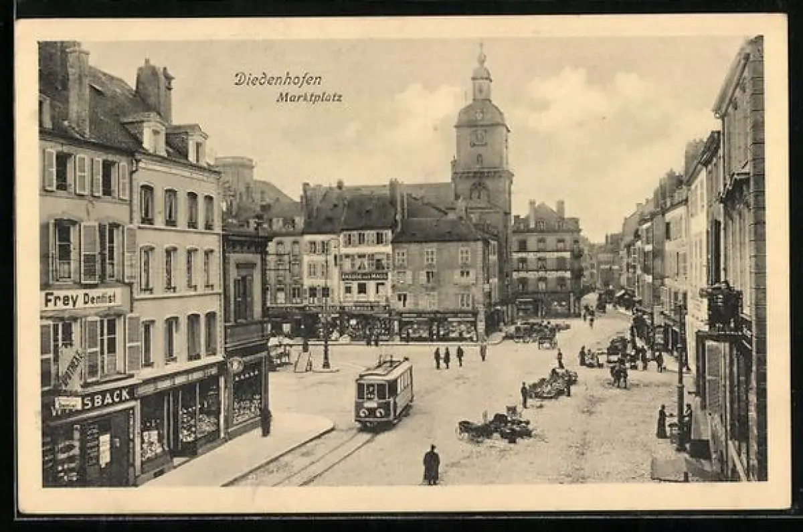Image resolution: width=803 pixels, height=532 pixels.
Task: Click the corner building right of the tower
Action: pyautogui.click(x=545, y=258)
